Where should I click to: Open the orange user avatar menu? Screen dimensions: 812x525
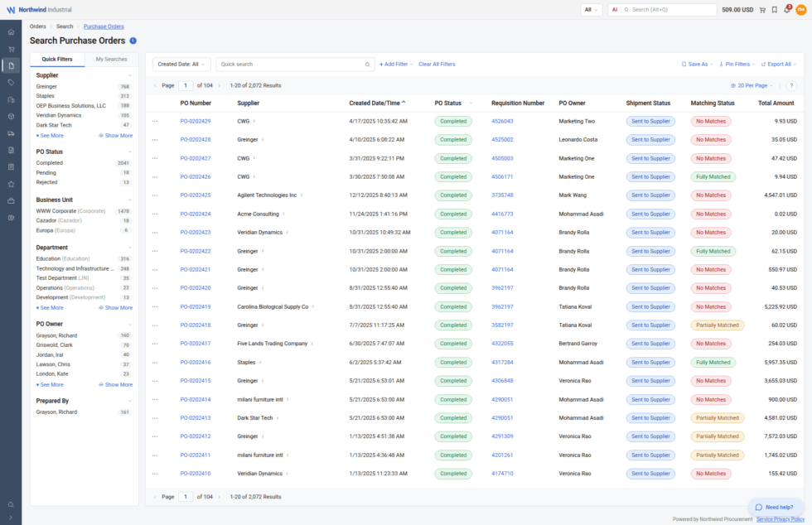pos(800,10)
